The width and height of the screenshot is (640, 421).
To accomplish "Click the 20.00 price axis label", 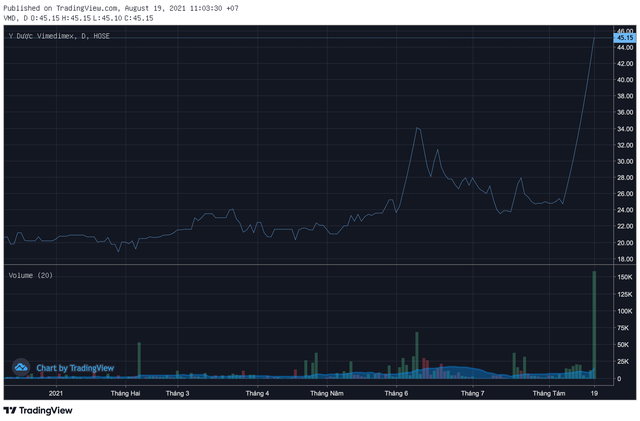I will tap(624, 242).
